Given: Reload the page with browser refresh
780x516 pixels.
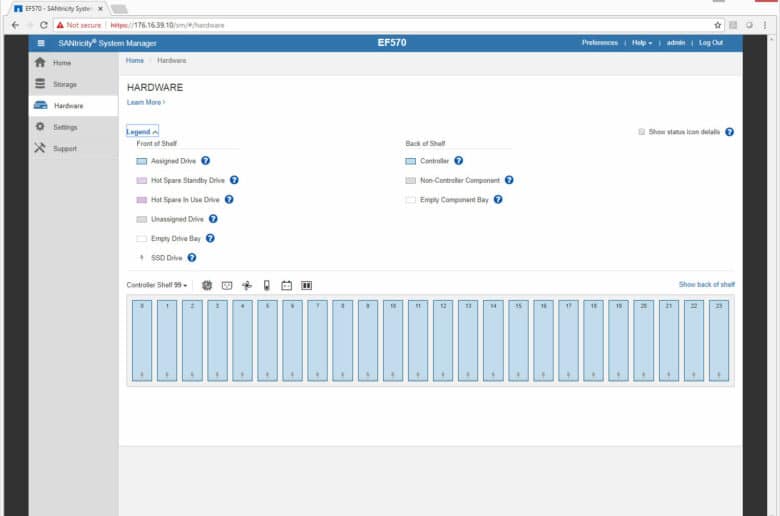Looking at the screenshot, I should [43, 25].
